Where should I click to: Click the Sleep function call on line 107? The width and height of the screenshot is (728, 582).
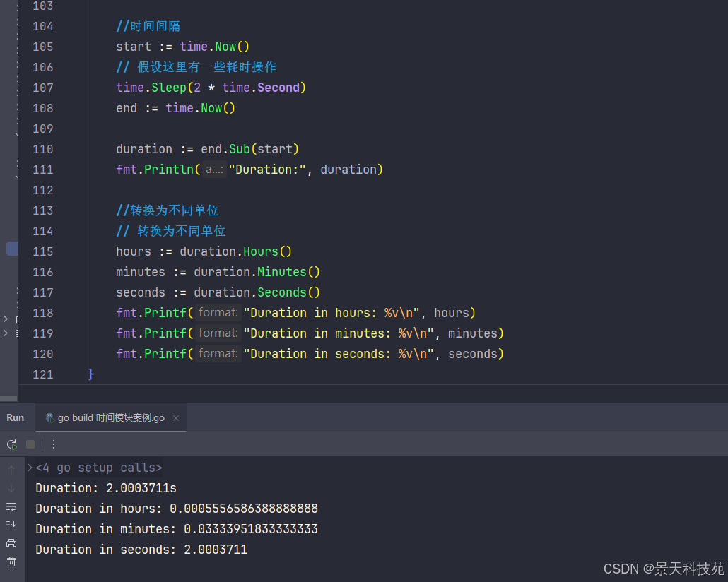(169, 88)
